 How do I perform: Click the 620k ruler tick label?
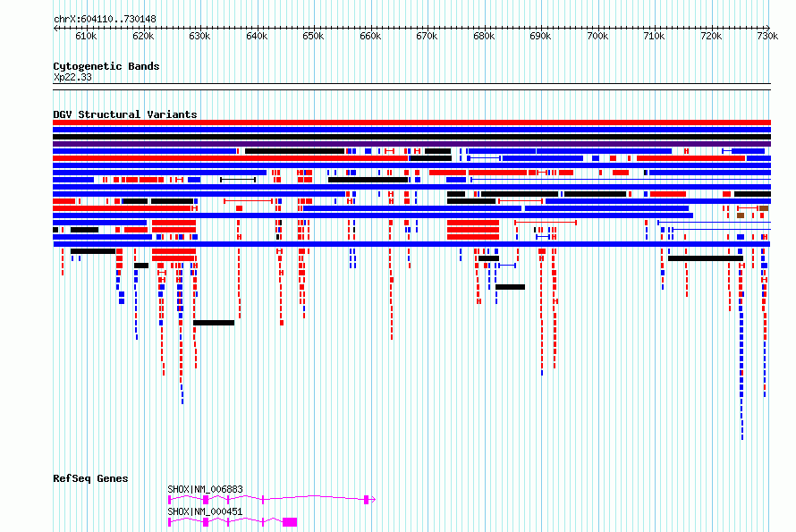tap(142, 36)
